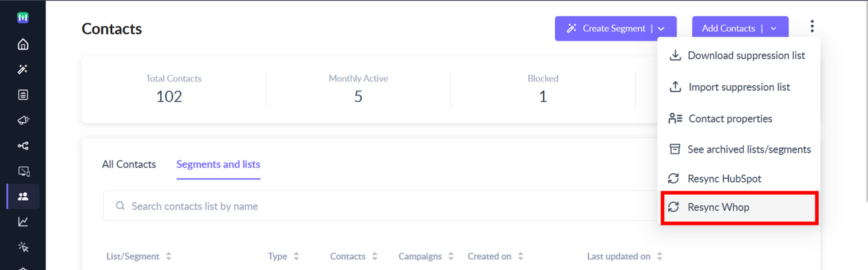
Task: Click the wand icon in Create Segment
Action: [572, 28]
